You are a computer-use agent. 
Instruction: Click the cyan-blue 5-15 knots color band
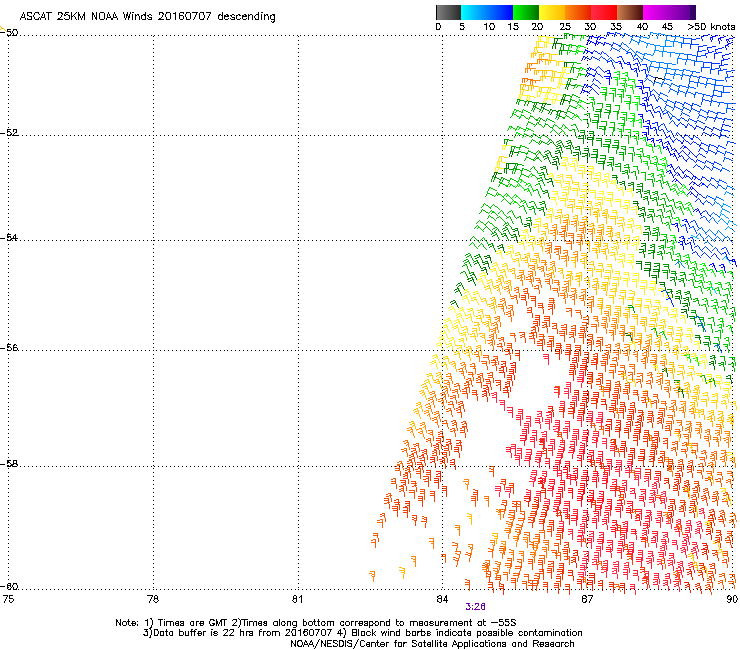point(487,12)
